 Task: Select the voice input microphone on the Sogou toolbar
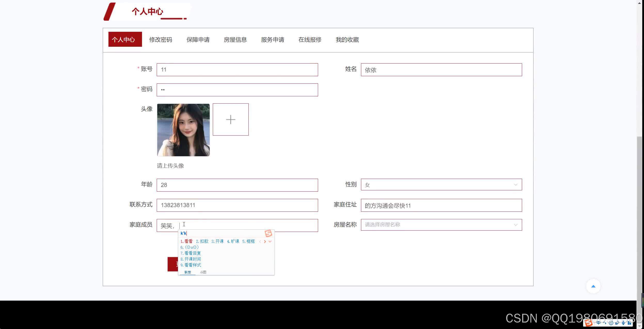(x=623, y=323)
